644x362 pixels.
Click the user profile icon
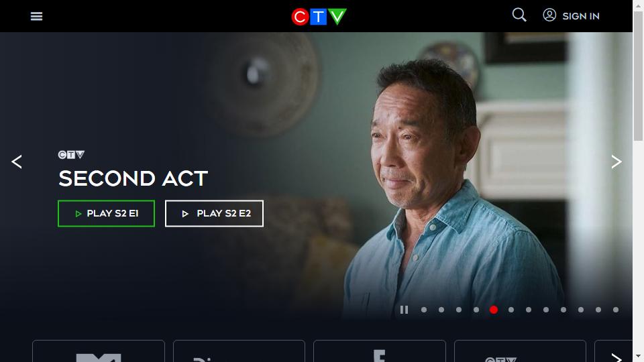(549, 15)
